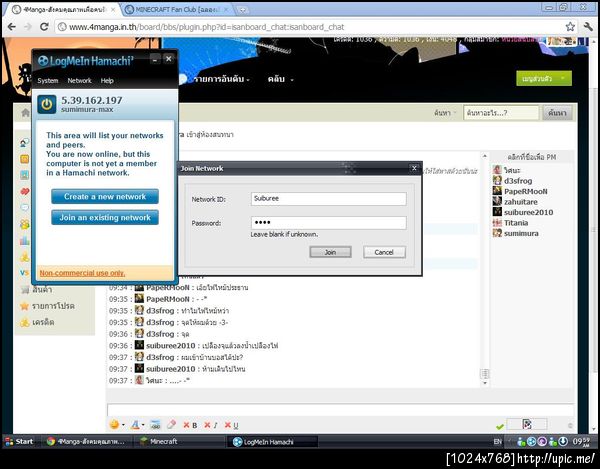This screenshot has height=469, width=600.
Task: Open the font color picker icon
Action: (135, 425)
